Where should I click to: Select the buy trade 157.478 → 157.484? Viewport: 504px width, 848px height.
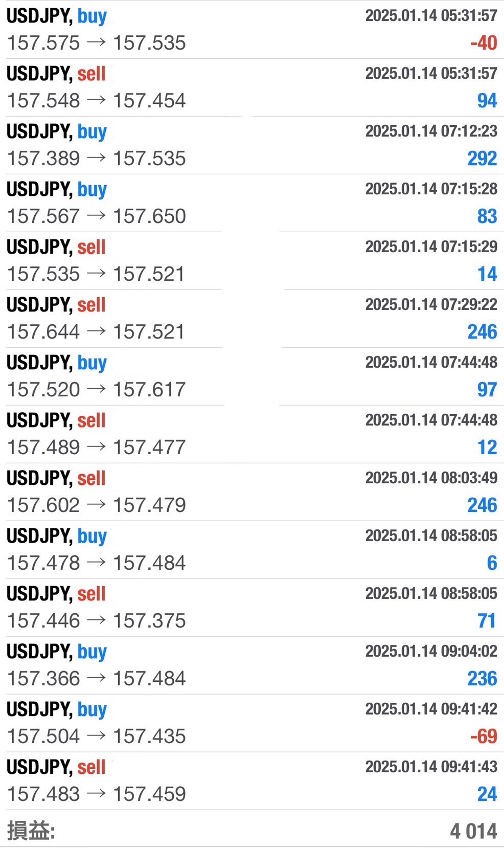96,563
